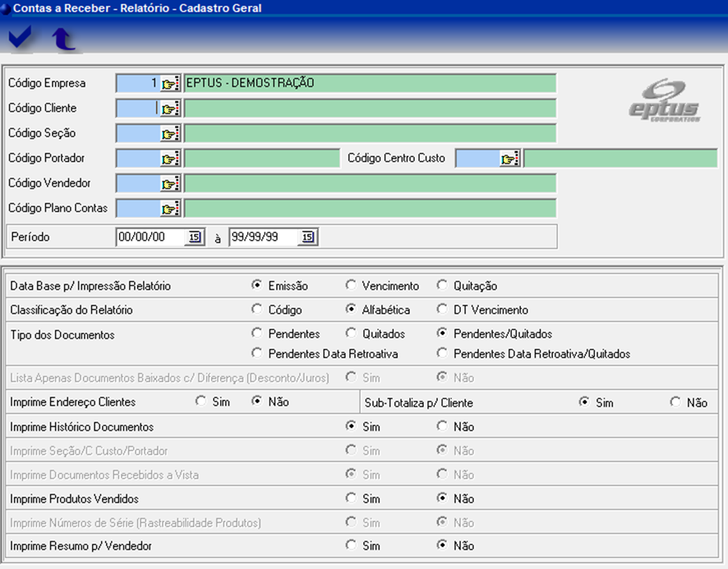Click the Período start date field
728x569 pixels.
(151, 237)
